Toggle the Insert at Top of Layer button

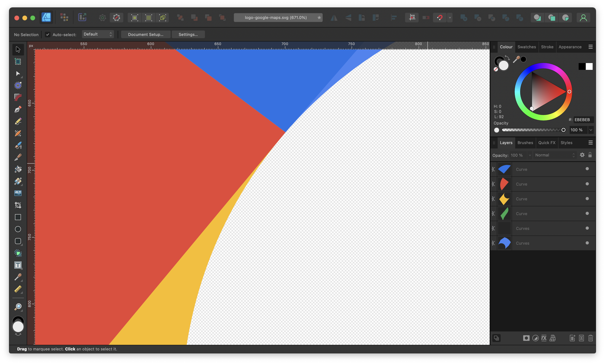click(x=552, y=18)
